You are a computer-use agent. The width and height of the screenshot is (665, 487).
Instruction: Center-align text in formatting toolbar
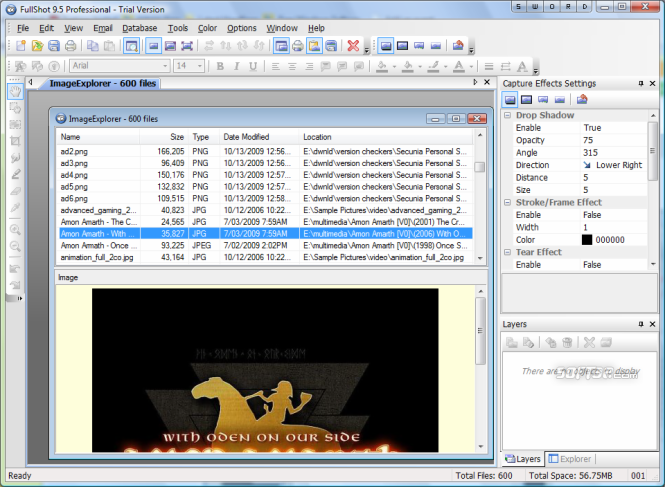[292, 66]
